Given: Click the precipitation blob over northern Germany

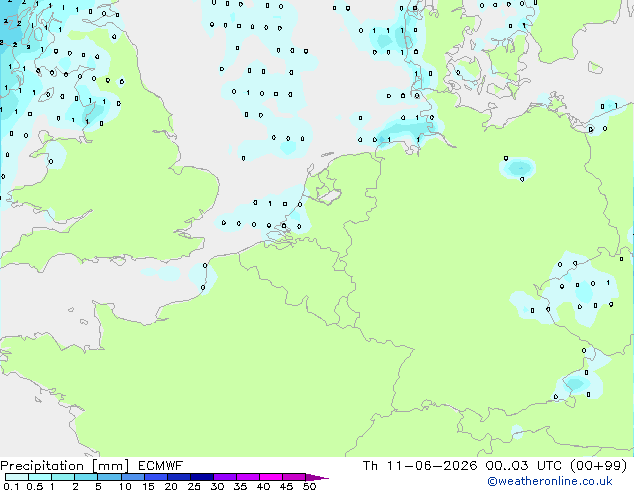Looking at the screenshot, I should (518, 167).
